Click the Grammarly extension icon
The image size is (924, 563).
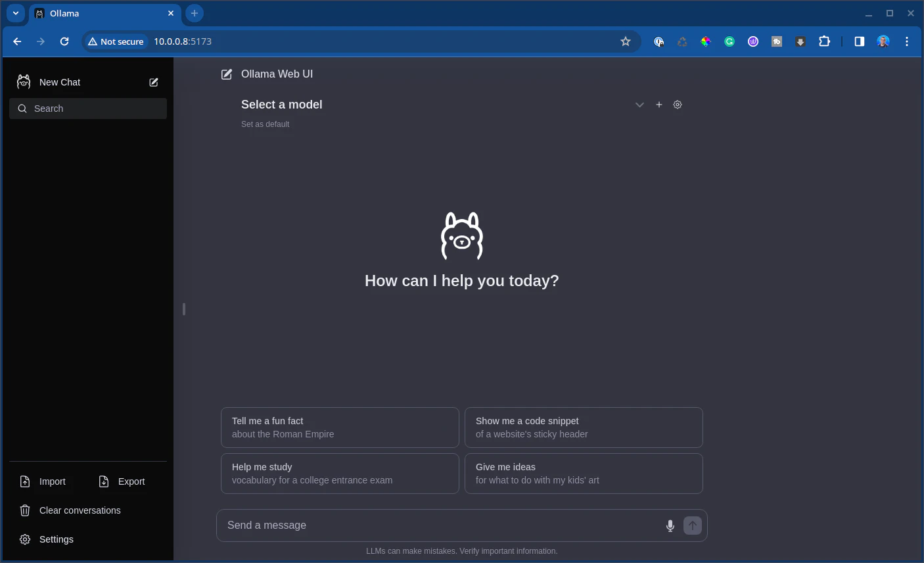click(x=729, y=41)
